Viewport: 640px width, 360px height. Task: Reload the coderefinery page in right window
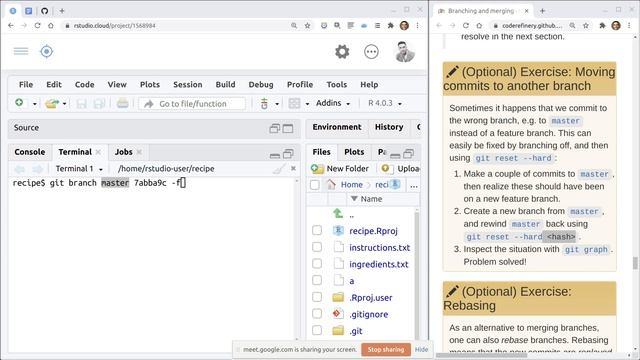(x=466, y=25)
